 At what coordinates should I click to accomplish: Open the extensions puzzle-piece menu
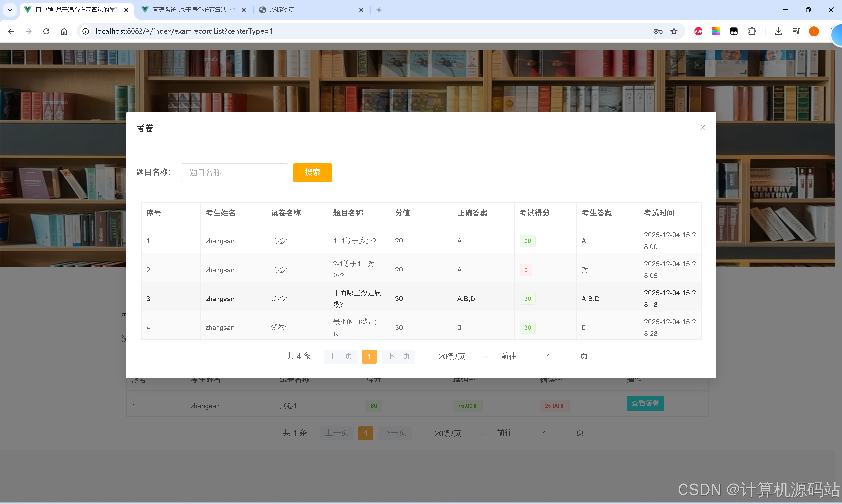point(753,31)
